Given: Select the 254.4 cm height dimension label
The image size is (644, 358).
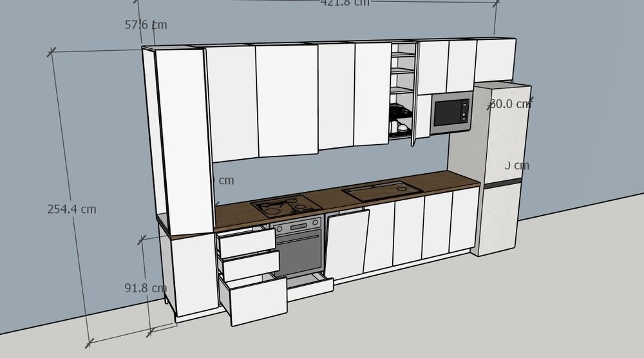Looking at the screenshot, I should pyautogui.click(x=72, y=209).
